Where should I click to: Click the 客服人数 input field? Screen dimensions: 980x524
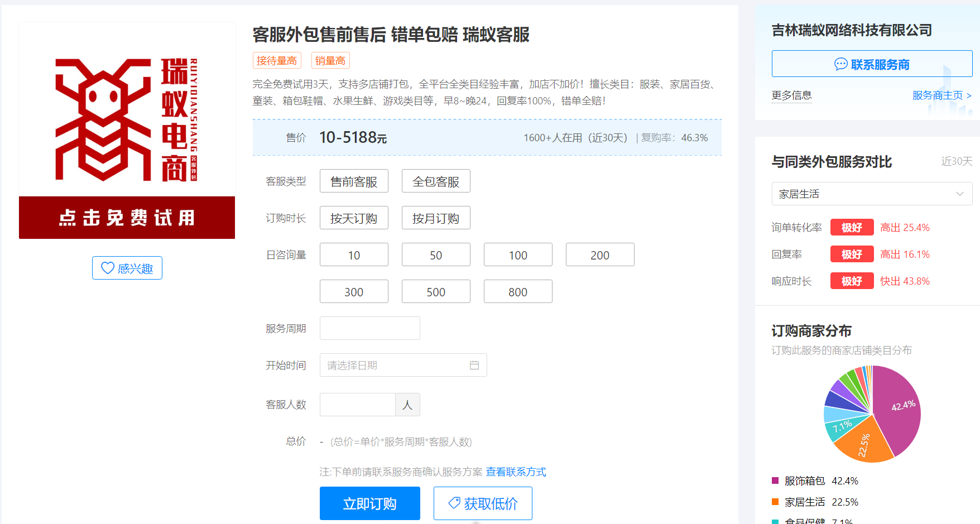click(x=358, y=405)
